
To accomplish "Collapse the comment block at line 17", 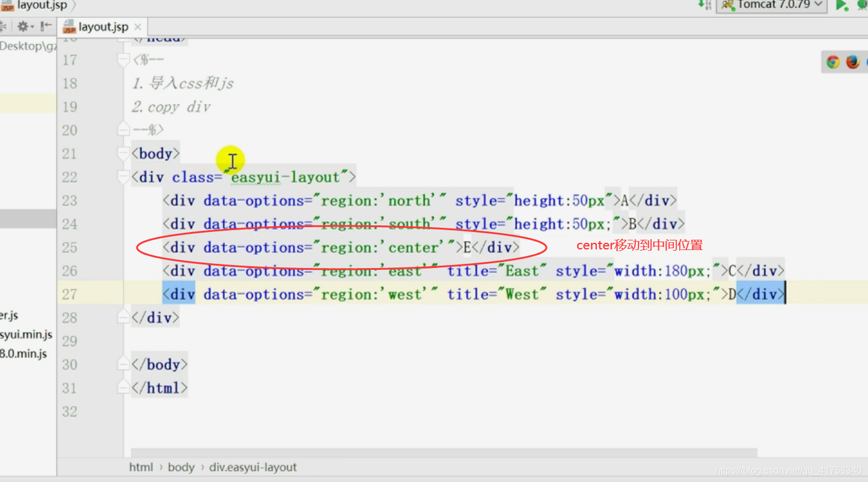I will pyautogui.click(x=124, y=60).
